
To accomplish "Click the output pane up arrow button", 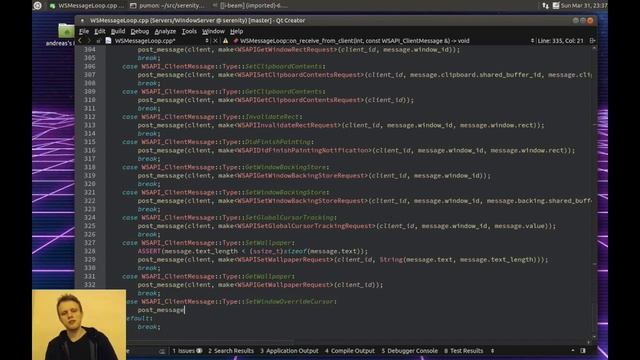I will pyautogui.click(x=573, y=351).
